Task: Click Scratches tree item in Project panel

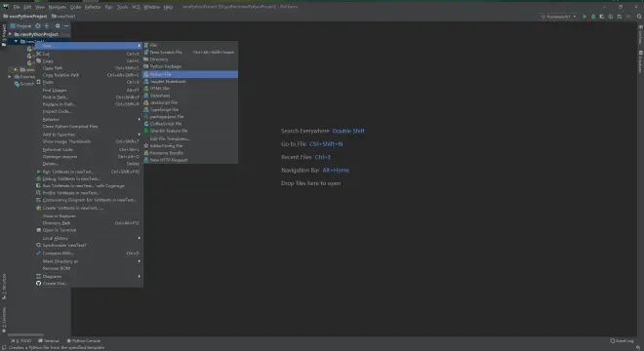Action: tap(24, 84)
